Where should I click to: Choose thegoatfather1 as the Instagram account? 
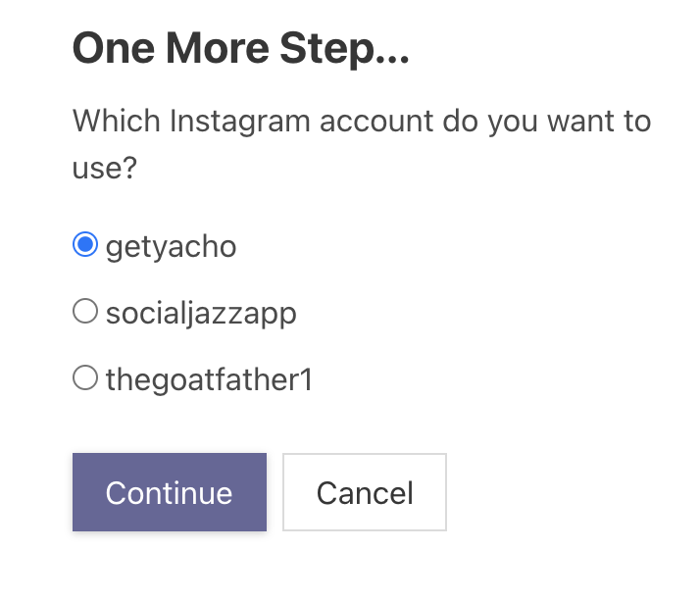[x=85, y=377]
